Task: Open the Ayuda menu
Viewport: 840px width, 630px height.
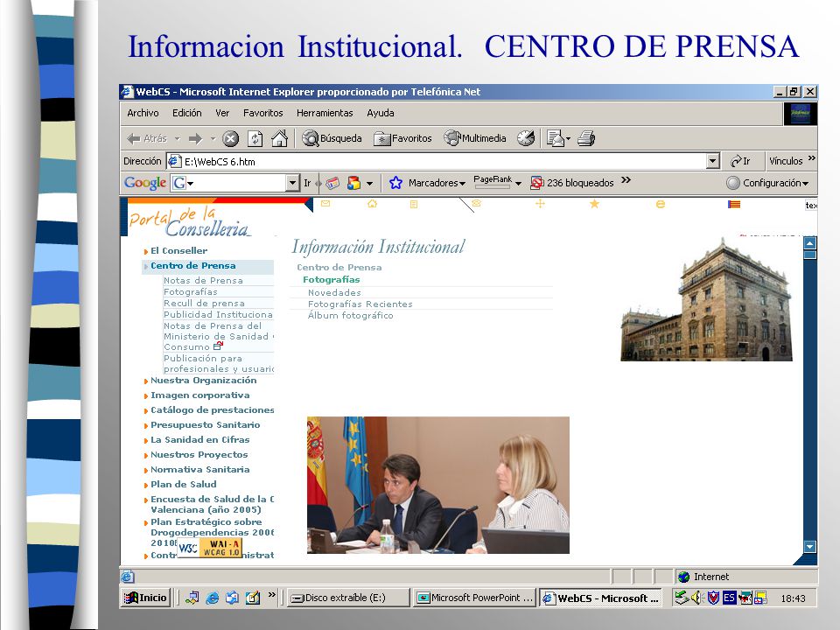Action: pos(381,113)
